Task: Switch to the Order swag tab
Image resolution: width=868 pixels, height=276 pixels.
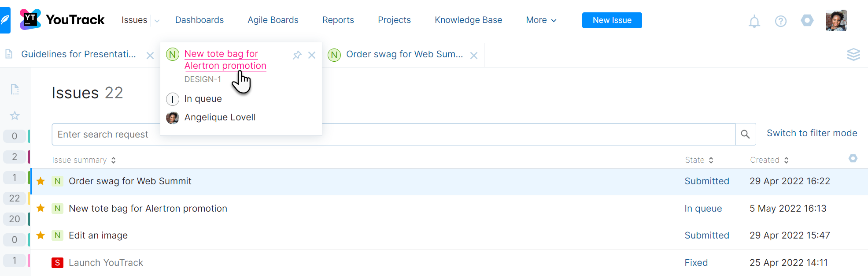Action: (x=404, y=55)
